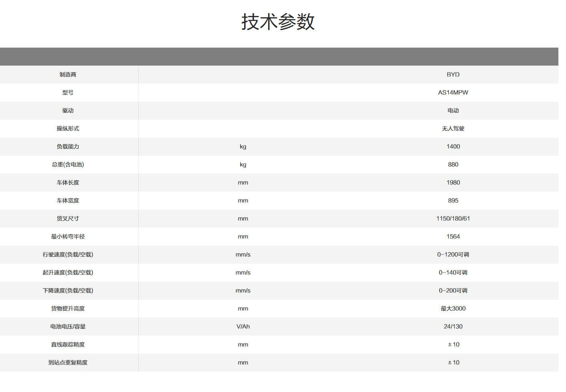Select the 电动 drive value
Viewport: 566px width, 392px height.
[x=453, y=110]
